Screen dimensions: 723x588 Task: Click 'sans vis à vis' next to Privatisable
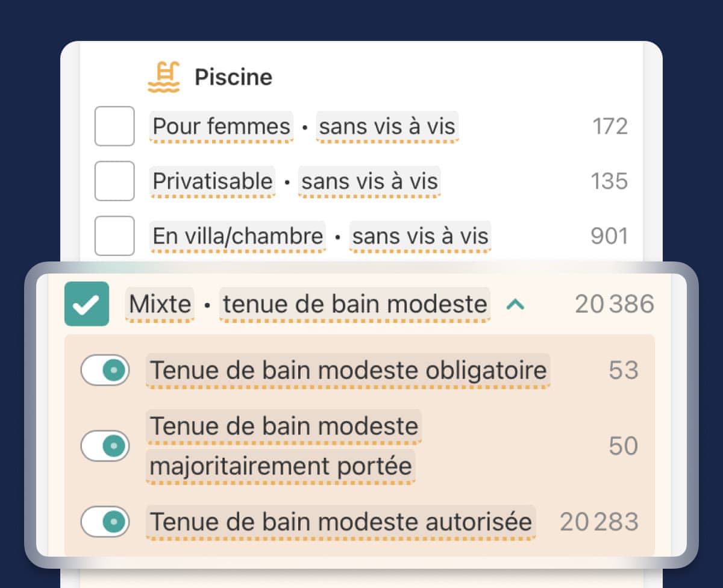point(369,181)
